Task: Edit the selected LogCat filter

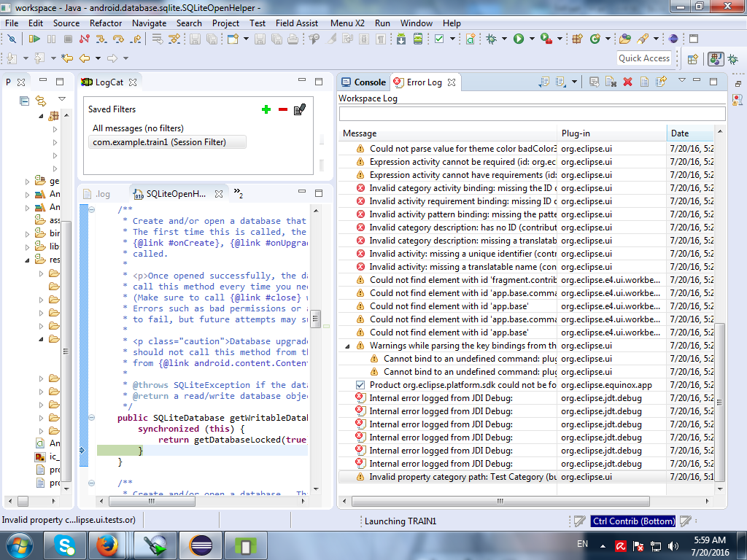Action: 300,109
